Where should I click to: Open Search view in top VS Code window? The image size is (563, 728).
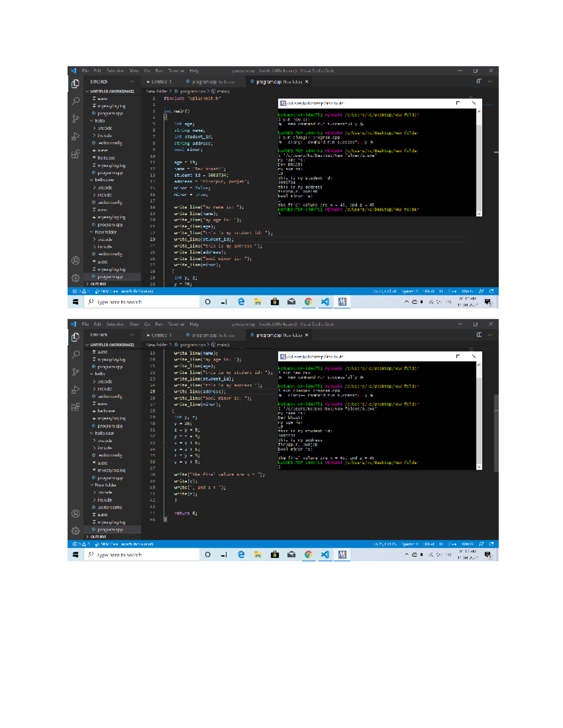(76, 101)
